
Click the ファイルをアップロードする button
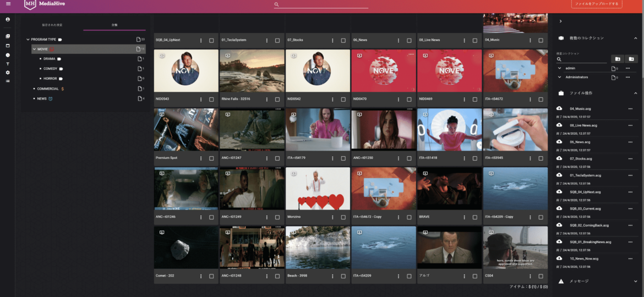[597, 4]
